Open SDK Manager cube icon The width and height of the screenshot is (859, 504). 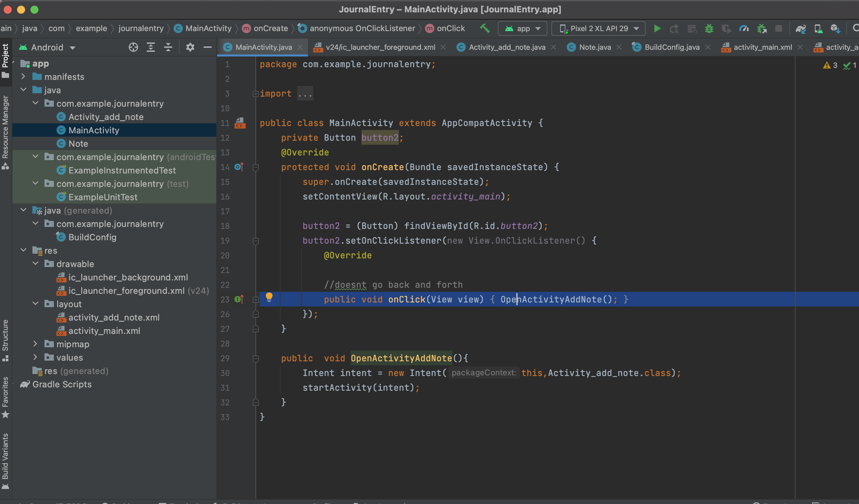pos(835,29)
